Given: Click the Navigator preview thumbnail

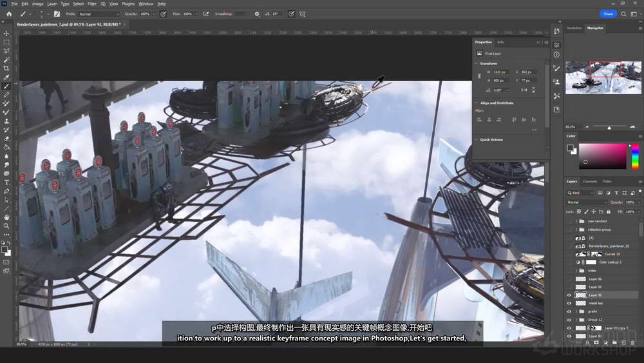Looking at the screenshot, I should point(603,78).
